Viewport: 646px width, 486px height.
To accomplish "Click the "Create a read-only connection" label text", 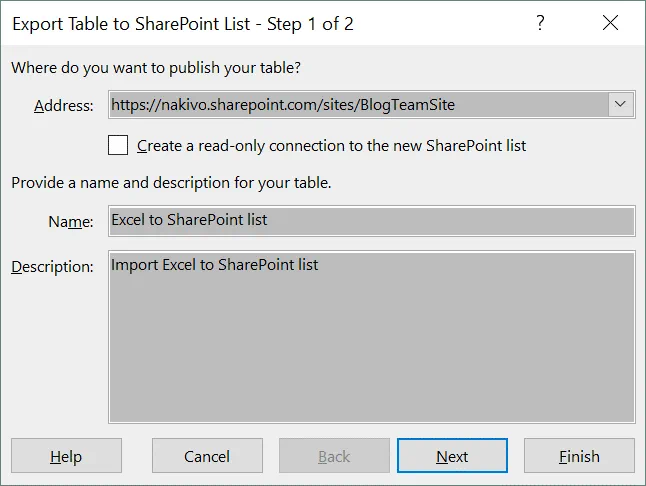I will coord(331,146).
